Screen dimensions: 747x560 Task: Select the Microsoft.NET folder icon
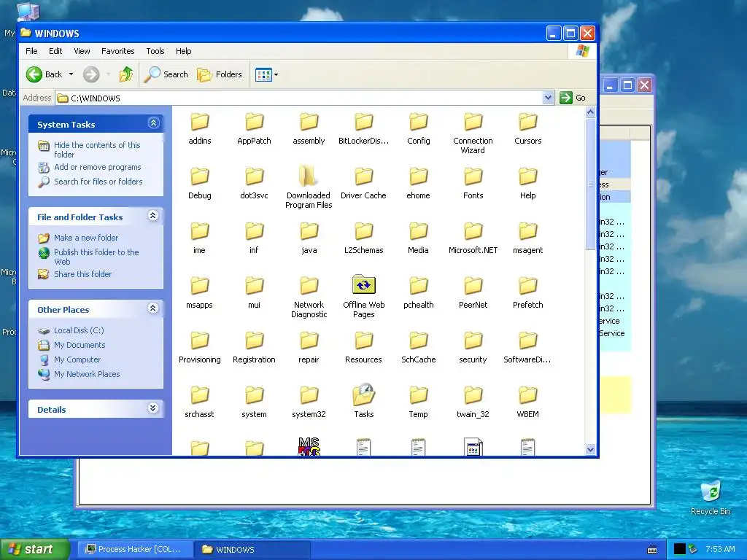pyautogui.click(x=473, y=231)
